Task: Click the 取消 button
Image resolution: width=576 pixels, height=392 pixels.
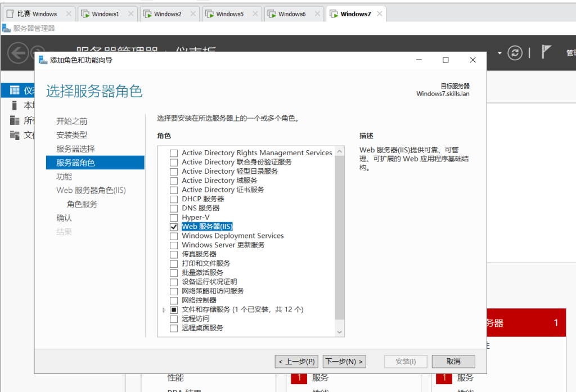Action: click(453, 361)
